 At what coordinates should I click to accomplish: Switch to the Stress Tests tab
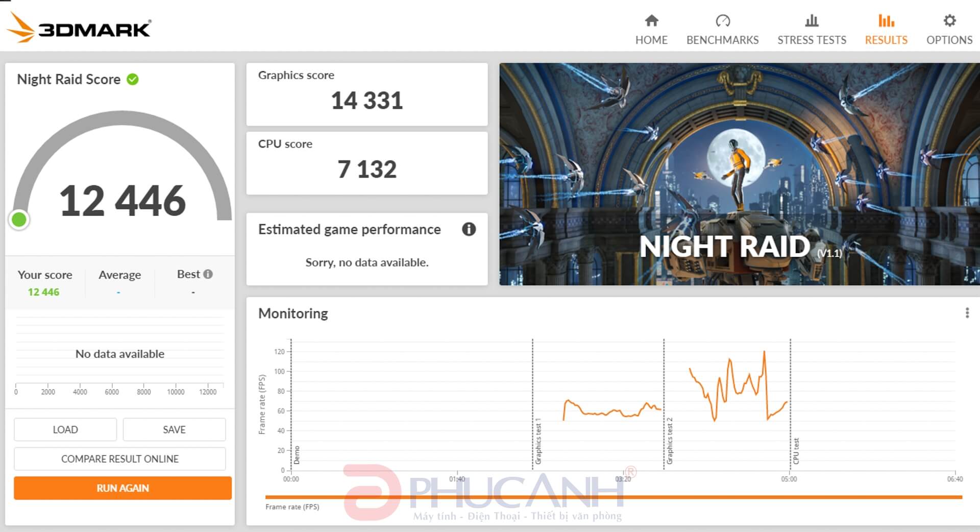click(x=812, y=30)
